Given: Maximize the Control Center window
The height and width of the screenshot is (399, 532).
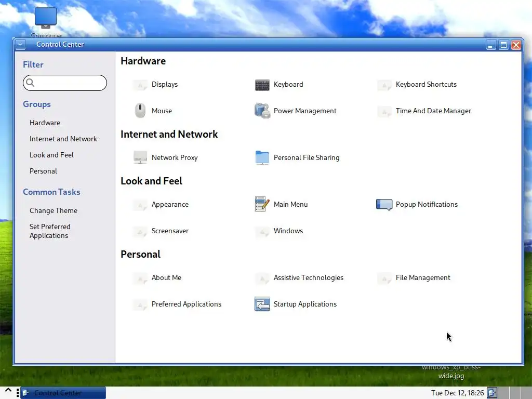Looking at the screenshot, I should [x=503, y=45].
